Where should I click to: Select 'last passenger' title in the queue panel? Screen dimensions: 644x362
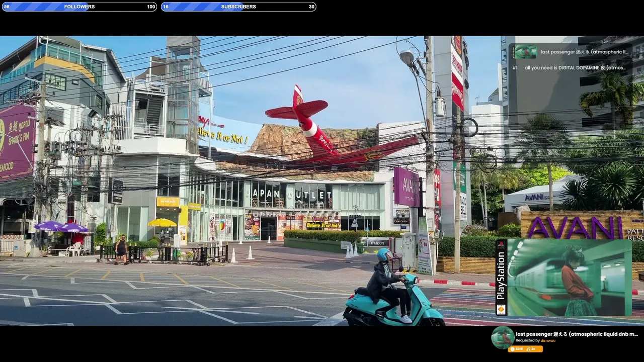pos(585,52)
